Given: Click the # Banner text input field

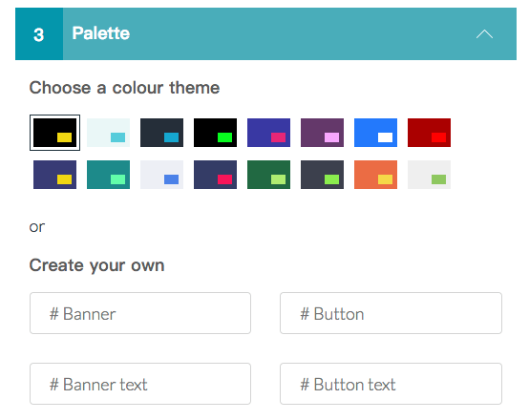Looking at the screenshot, I should pyautogui.click(x=140, y=384).
